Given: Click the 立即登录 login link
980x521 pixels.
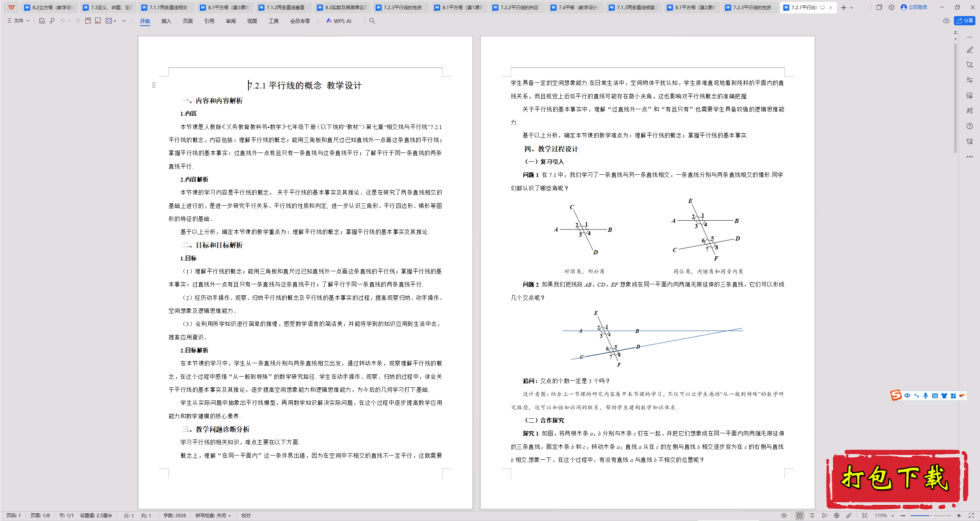Looking at the screenshot, I should [914, 7].
